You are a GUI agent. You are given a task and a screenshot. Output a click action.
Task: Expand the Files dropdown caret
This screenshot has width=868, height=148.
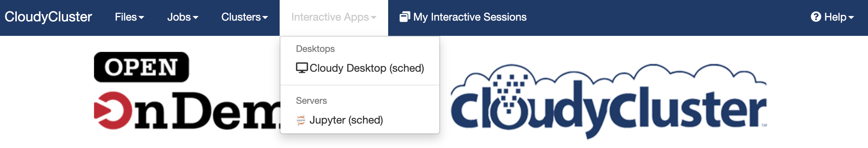[x=141, y=18]
